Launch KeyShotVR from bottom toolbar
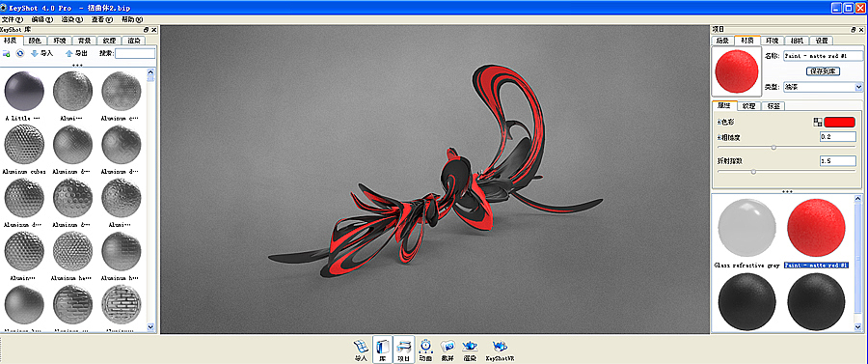Screen dimensions: 868x364 [x=500, y=350]
